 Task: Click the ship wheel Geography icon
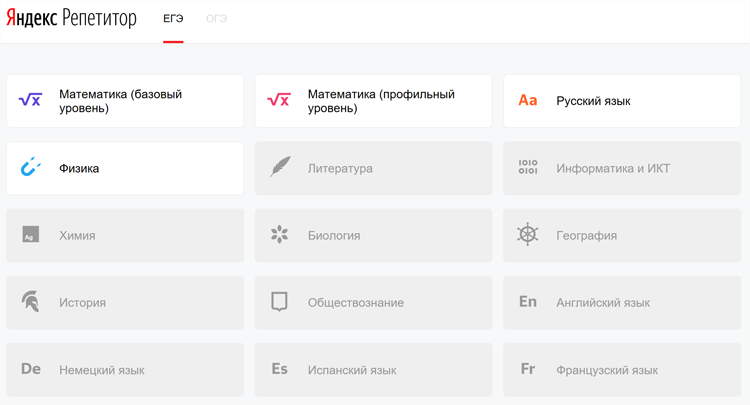(528, 235)
